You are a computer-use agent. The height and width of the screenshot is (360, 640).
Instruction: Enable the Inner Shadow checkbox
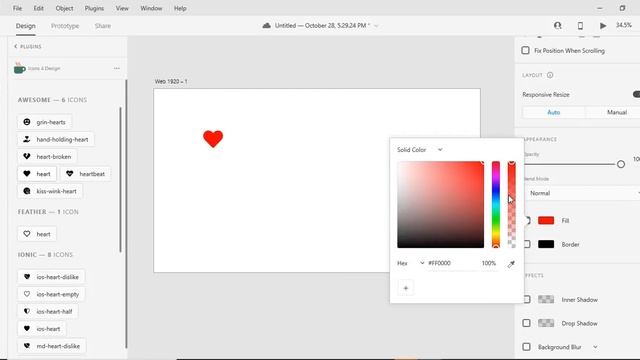tap(527, 299)
